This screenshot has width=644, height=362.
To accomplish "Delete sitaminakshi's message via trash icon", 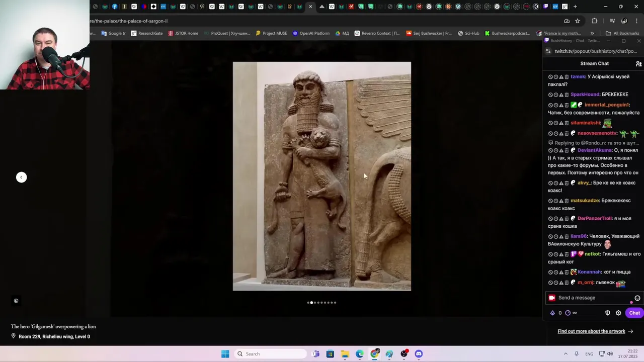I will 567,123.
